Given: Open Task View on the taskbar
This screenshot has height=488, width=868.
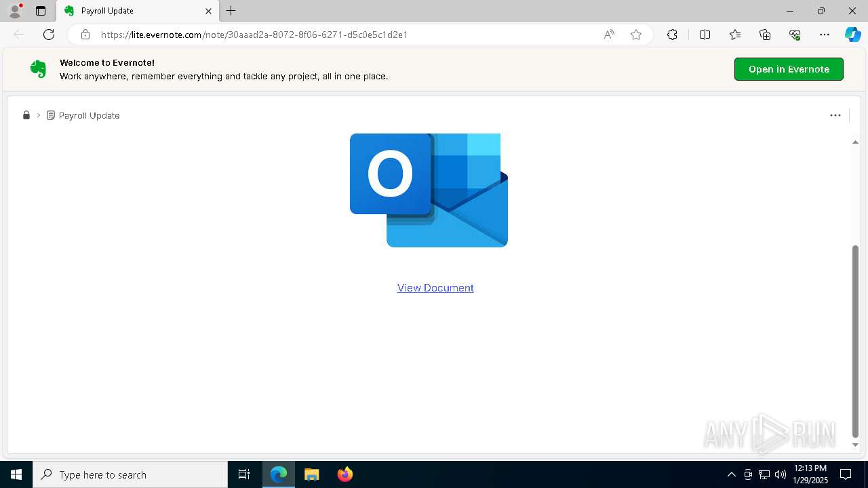Looking at the screenshot, I should coord(244,474).
